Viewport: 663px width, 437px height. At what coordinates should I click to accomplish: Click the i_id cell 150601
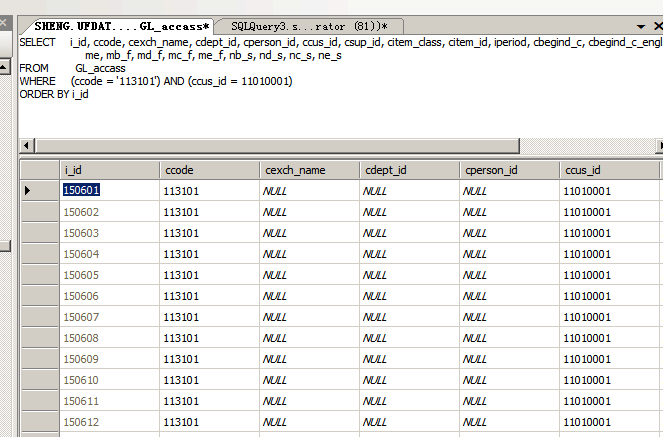point(109,191)
